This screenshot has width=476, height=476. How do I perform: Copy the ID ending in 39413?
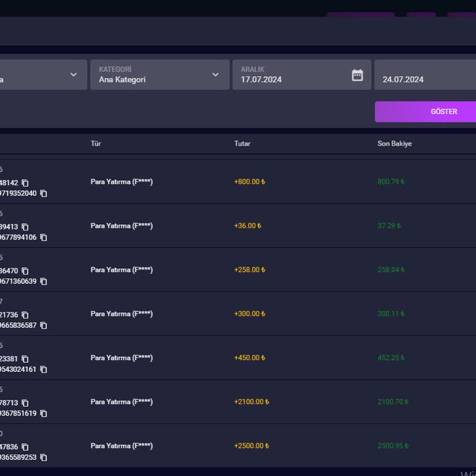25,227
